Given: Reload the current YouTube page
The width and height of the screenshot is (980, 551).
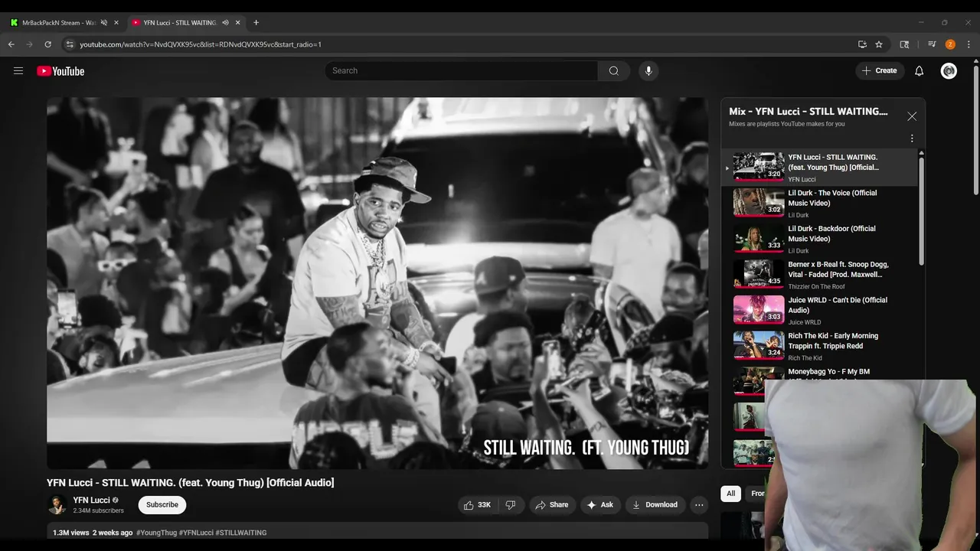Looking at the screenshot, I should pos(47,44).
